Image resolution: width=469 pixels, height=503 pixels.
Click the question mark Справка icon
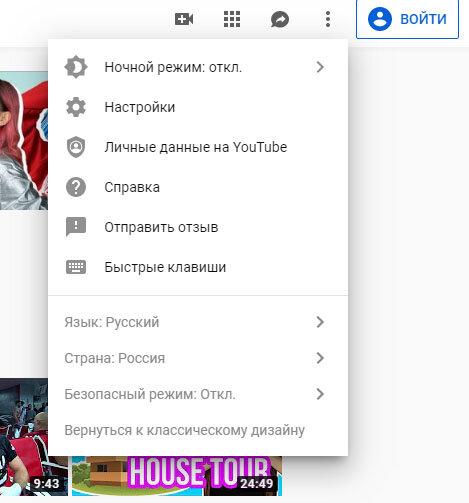tap(76, 187)
